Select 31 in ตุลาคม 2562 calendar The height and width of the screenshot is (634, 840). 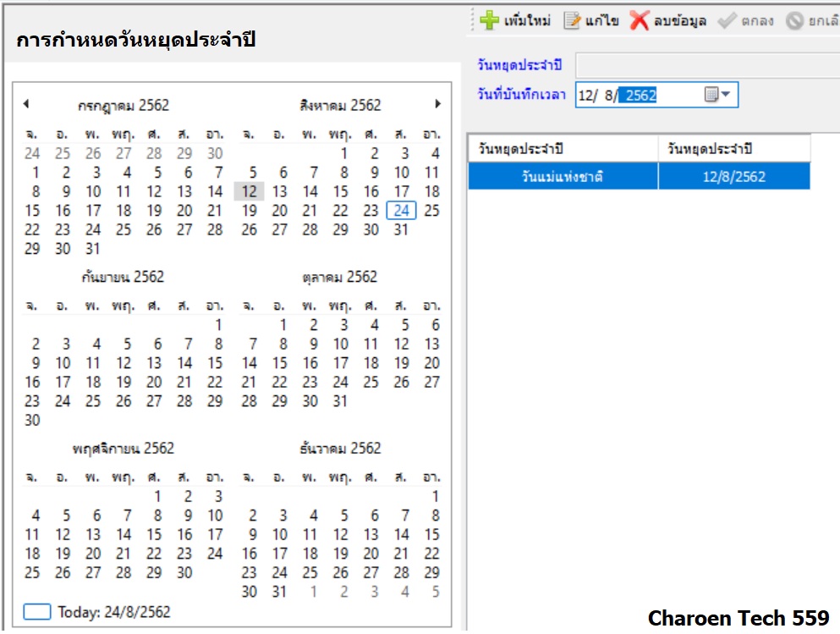[340, 401]
